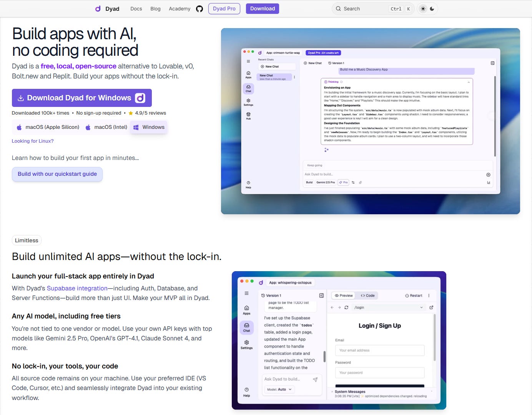This screenshot has height=415, width=532.
Task: Click the free, local, open-source text
Action: coord(78,66)
